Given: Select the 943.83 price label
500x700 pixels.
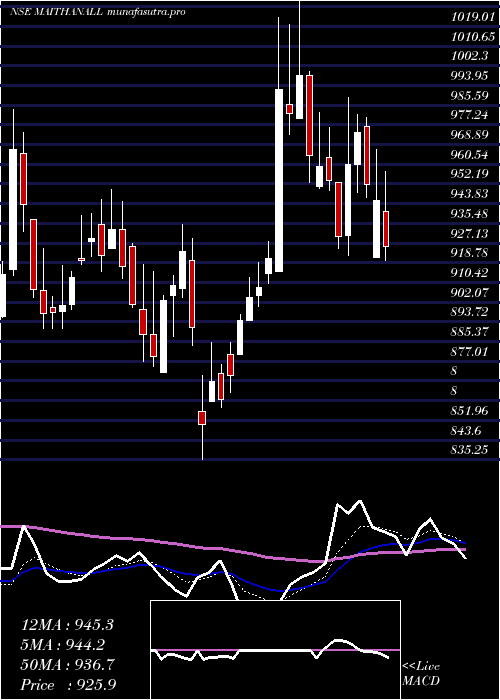Looking at the screenshot, I should 469,194.
